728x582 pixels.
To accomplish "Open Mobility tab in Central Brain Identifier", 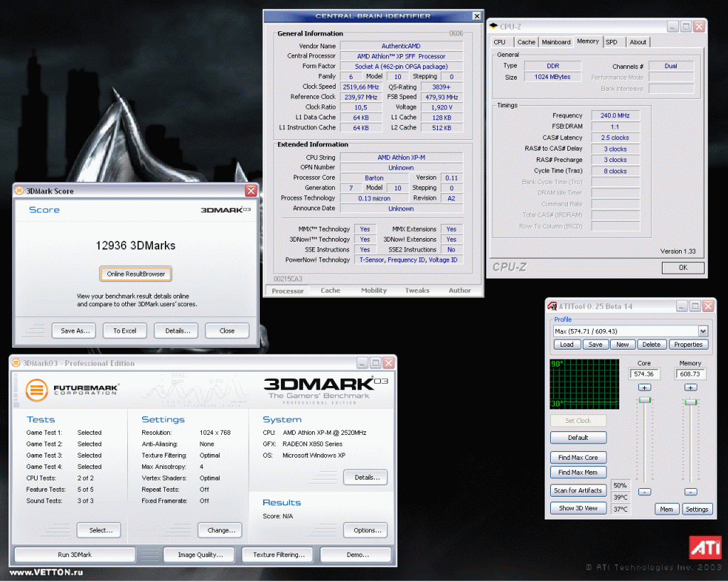I will click(374, 291).
